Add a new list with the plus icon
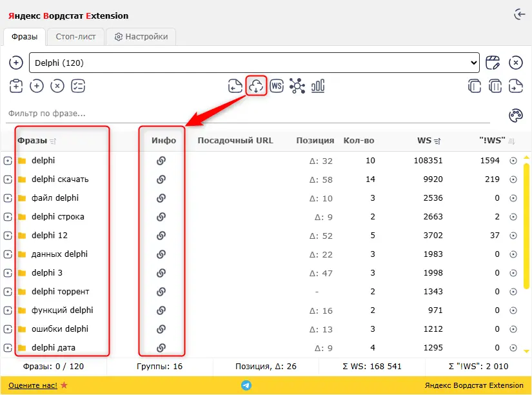 tap(16, 63)
